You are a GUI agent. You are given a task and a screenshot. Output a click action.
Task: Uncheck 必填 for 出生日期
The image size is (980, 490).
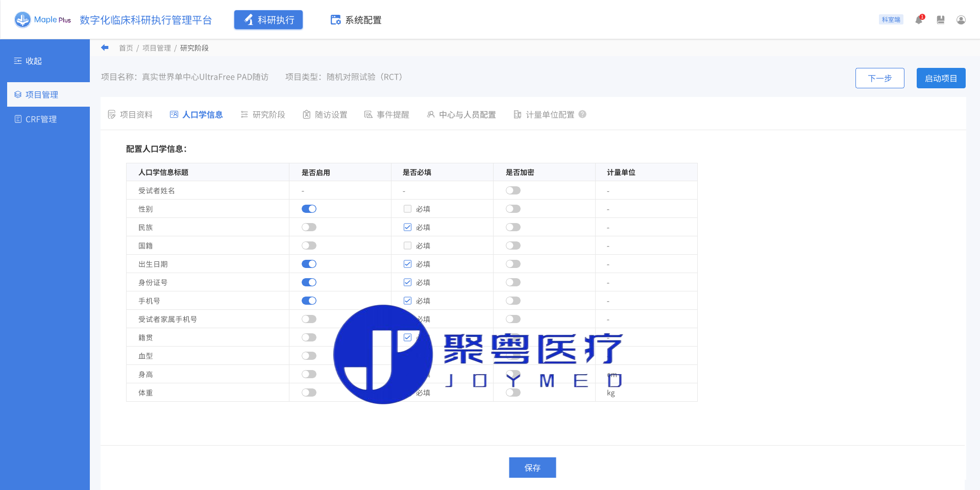(x=407, y=264)
